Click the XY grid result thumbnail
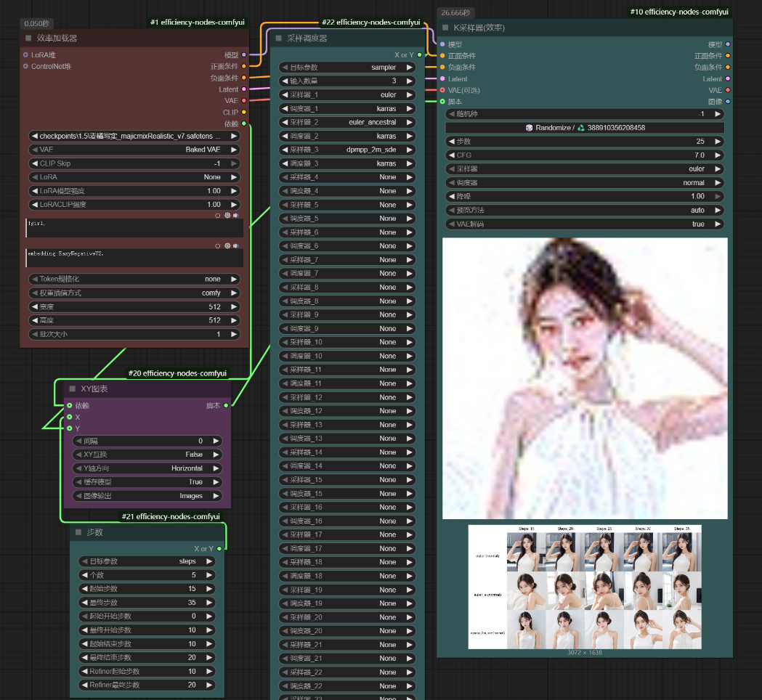The width and height of the screenshot is (762, 700). click(x=583, y=586)
